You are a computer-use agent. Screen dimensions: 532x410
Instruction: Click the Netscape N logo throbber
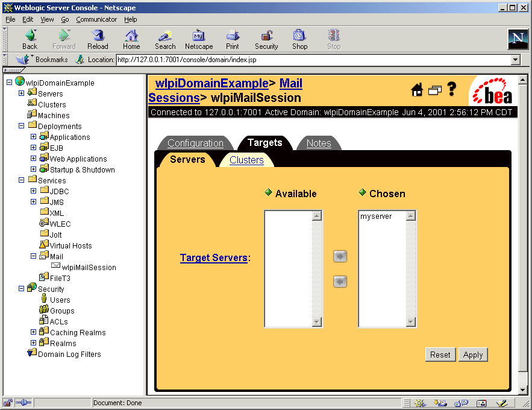click(518, 39)
